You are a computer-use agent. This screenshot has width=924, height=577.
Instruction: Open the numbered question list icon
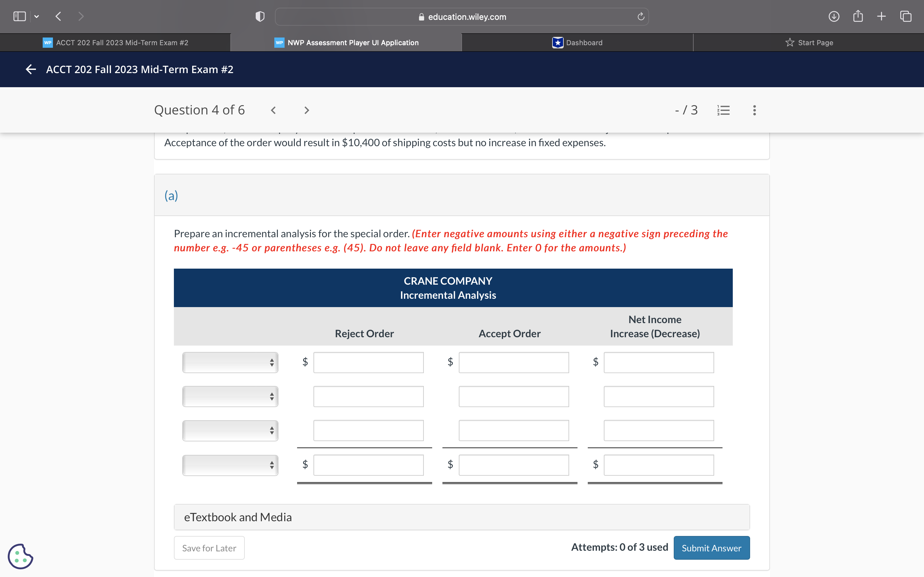click(x=723, y=110)
